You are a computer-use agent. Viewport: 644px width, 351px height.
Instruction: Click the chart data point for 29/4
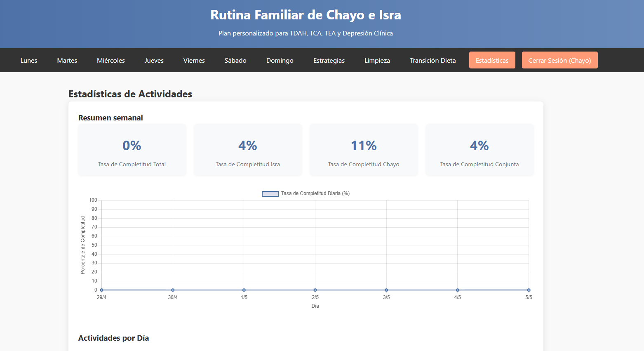102,290
